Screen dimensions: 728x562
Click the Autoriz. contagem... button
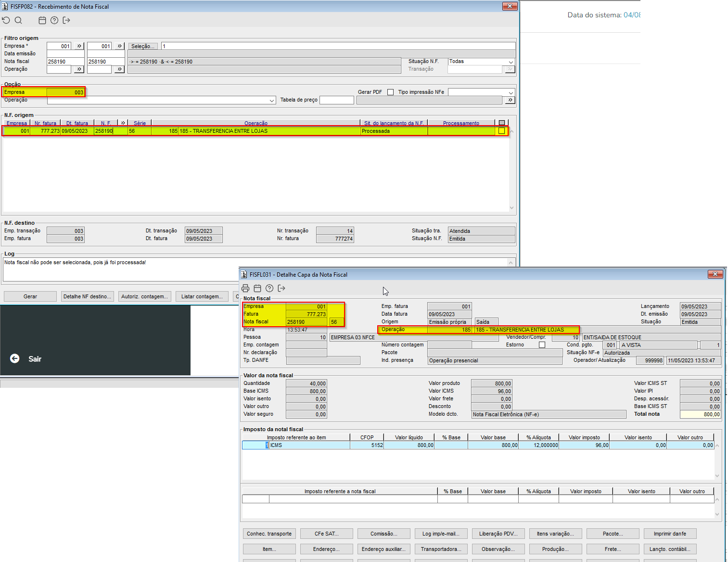pyautogui.click(x=144, y=296)
